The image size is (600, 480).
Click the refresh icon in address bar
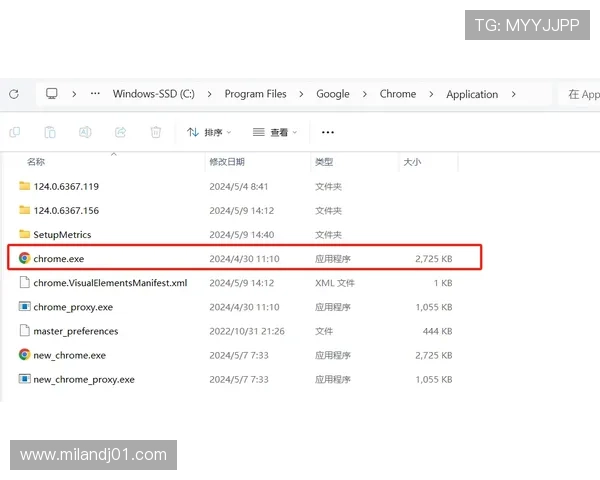(14, 94)
